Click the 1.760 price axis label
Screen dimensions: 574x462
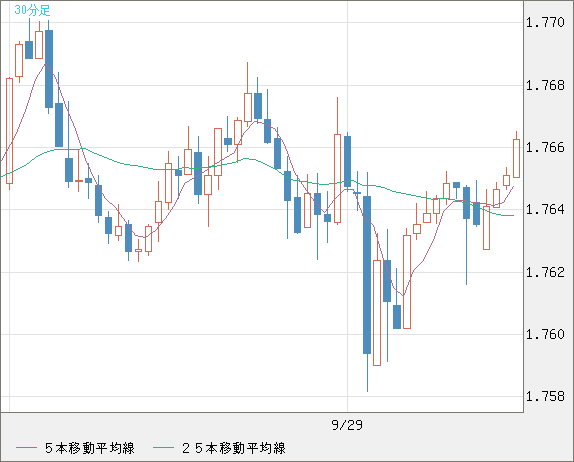coord(545,334)
